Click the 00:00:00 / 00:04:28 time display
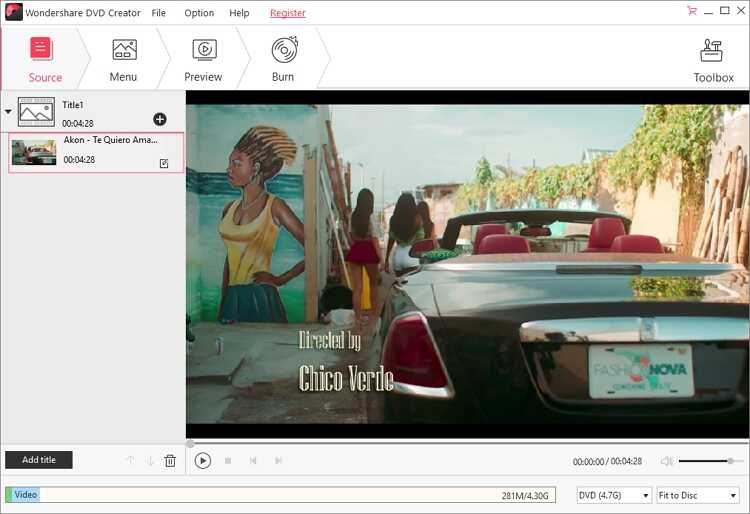The width and height of the screenshot is (750, 514). tap(607, 461)
